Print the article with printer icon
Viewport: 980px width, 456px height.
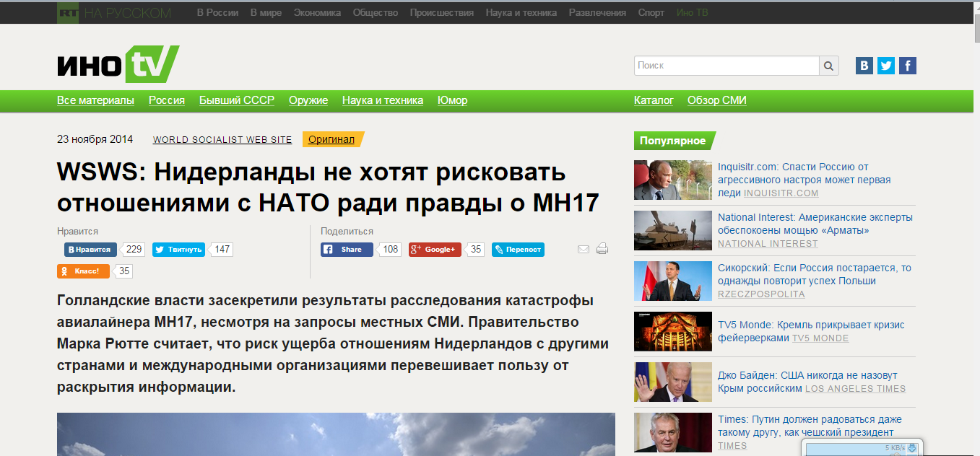(602, 249)
